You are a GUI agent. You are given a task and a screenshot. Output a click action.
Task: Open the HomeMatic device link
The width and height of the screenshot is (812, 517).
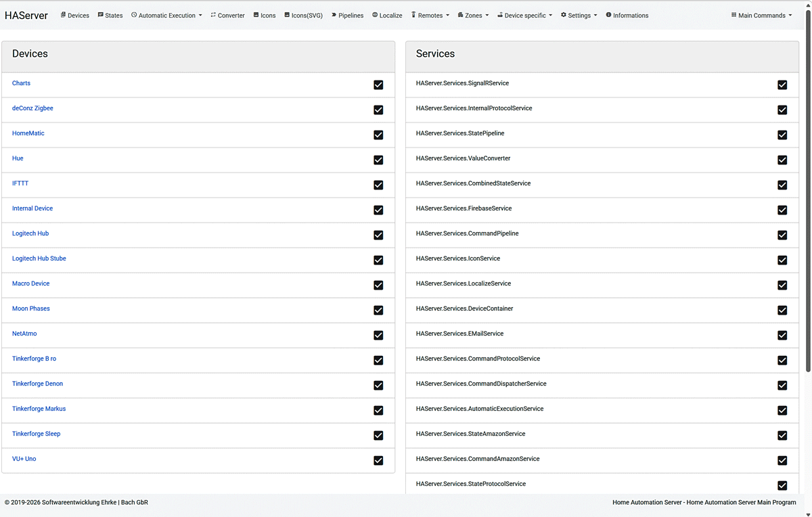(28, 133)
